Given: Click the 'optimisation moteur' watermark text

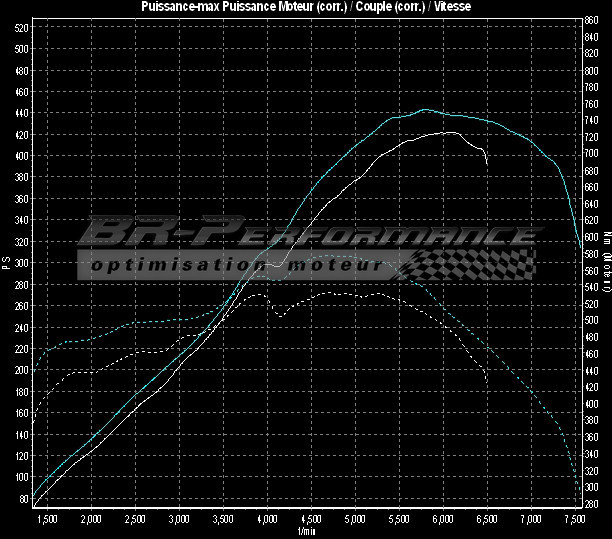Looking at the screenshot, I should point(232,267).
